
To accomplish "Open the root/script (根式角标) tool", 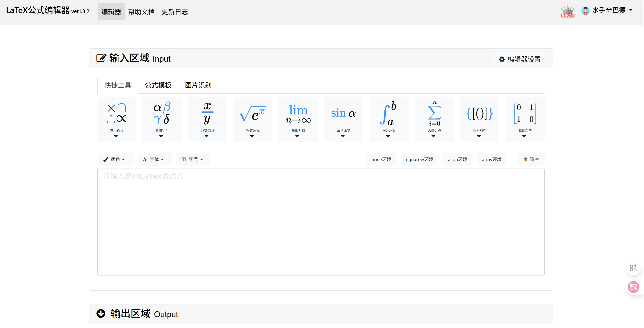I will click(253, 119).
